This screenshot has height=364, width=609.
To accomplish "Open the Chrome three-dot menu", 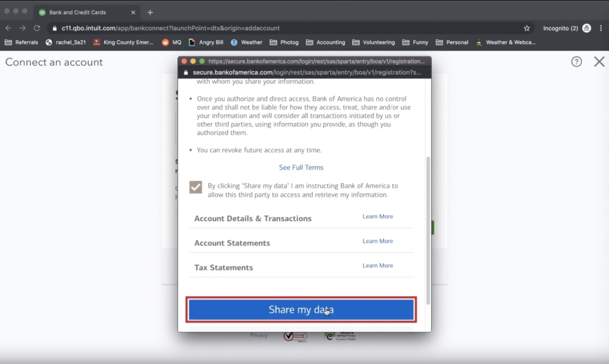I will tap(601, 28).
